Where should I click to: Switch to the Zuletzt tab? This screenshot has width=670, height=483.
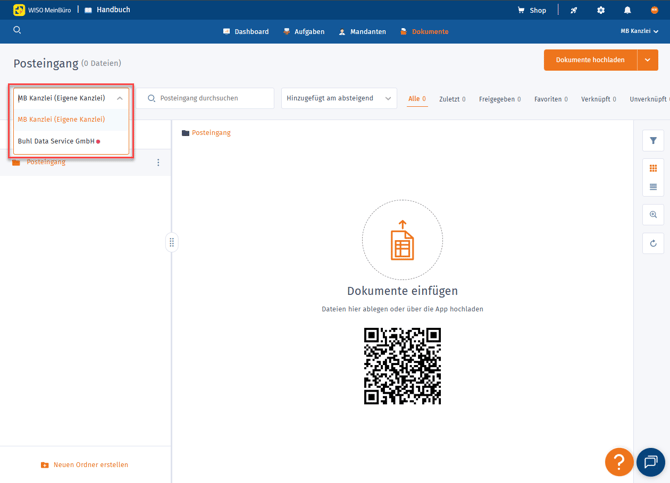[452, 99]
